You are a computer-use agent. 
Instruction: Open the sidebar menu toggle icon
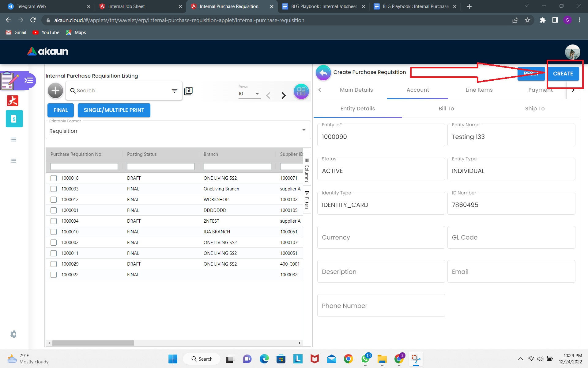tap(29, 80)
